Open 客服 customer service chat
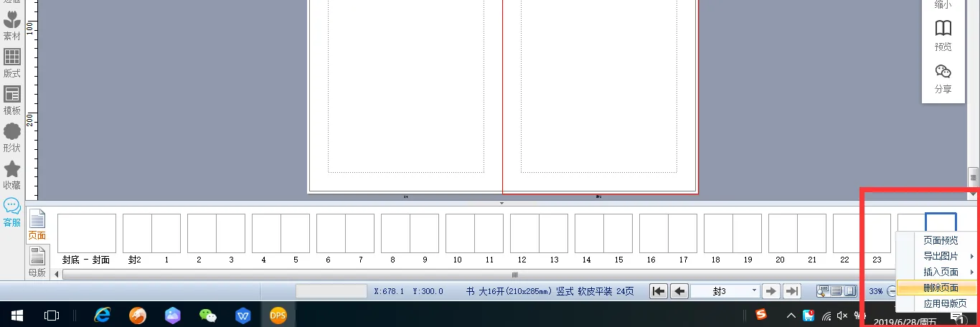Screen dimensions: 980x327 coord(12,212)
